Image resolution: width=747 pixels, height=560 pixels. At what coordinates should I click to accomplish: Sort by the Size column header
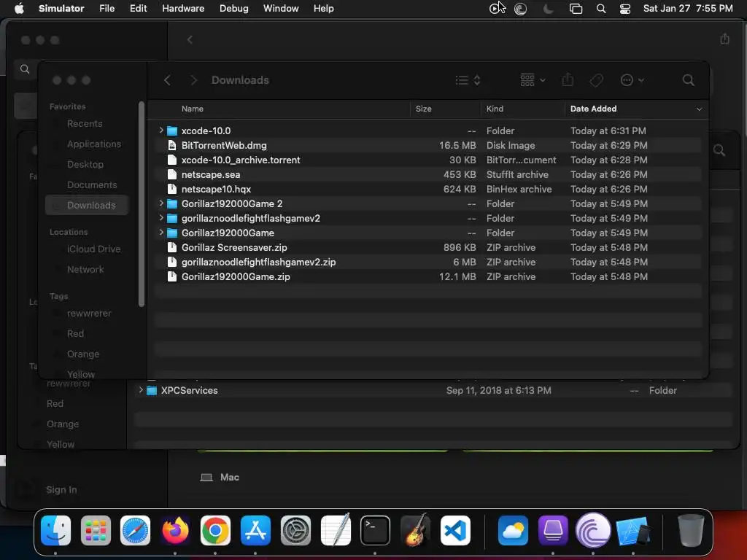pyautogui.click(x=423, y=109)
